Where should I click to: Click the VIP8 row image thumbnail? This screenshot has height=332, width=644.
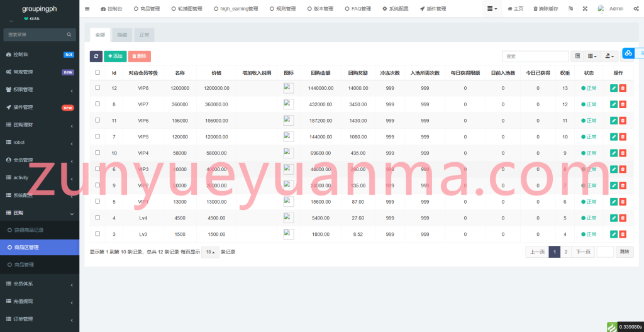[289, 88]
